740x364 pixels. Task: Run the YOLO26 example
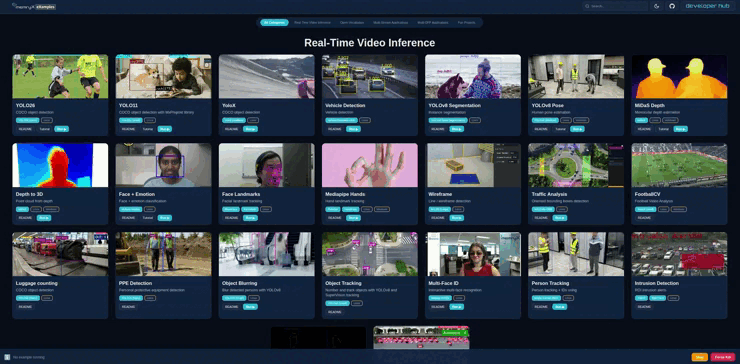click(x=61, y=129)
